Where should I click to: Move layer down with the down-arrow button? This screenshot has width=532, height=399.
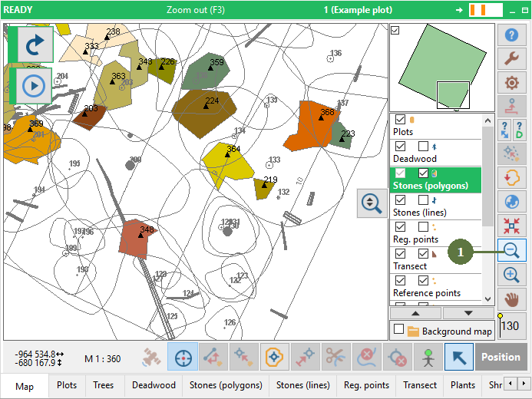468,313
